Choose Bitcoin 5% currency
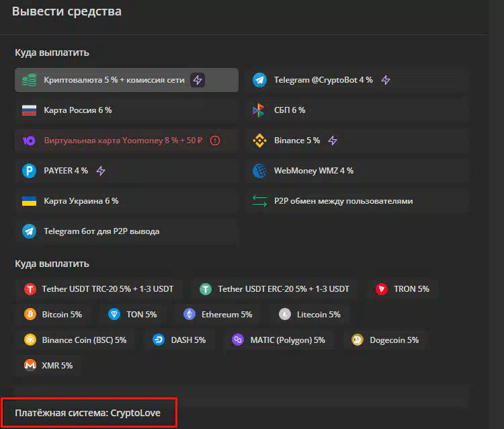504x429 pixels. pyautogui.click(x=53, y=314)
